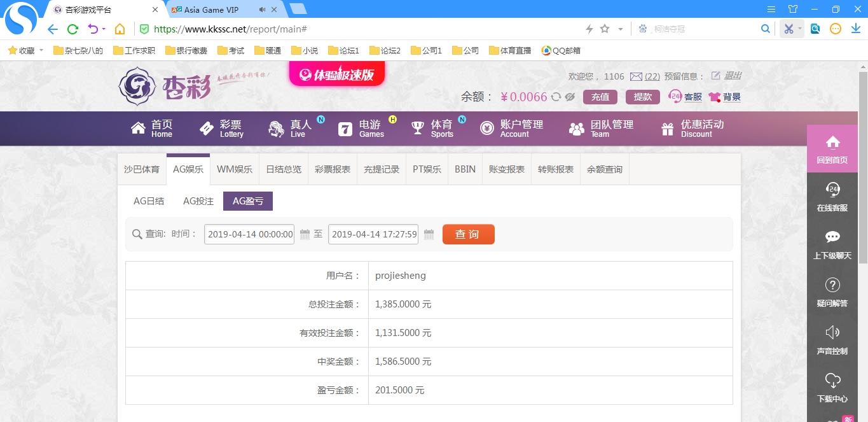Click the 提款 withdraw button
This screenshot has width=868, height=422.
point(643,97)
